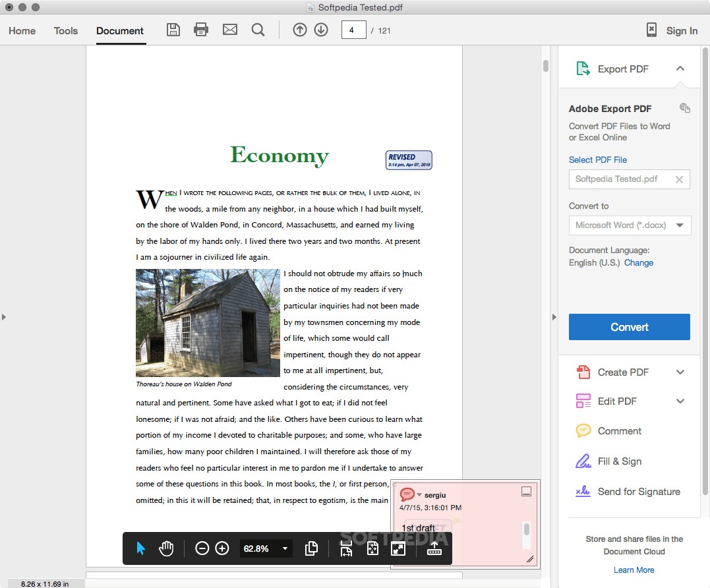Click the zoom out minus icon

click(x=202, y=548)
